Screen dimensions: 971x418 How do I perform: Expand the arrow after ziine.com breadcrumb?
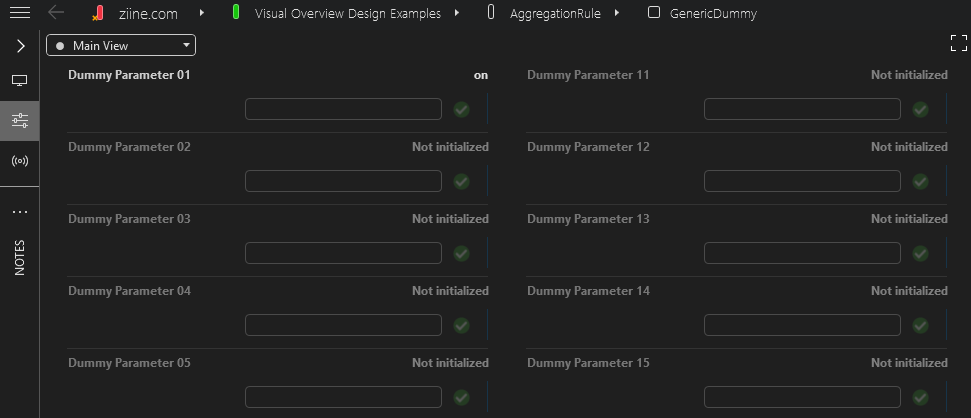[x=202, y=13]
